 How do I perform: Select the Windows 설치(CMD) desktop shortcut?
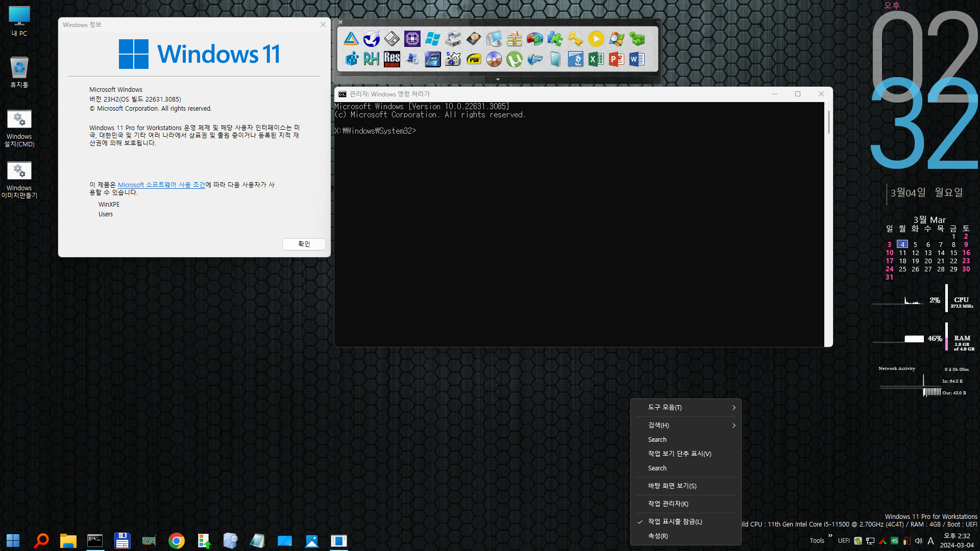pyautogui.click(x=19, y=129)
